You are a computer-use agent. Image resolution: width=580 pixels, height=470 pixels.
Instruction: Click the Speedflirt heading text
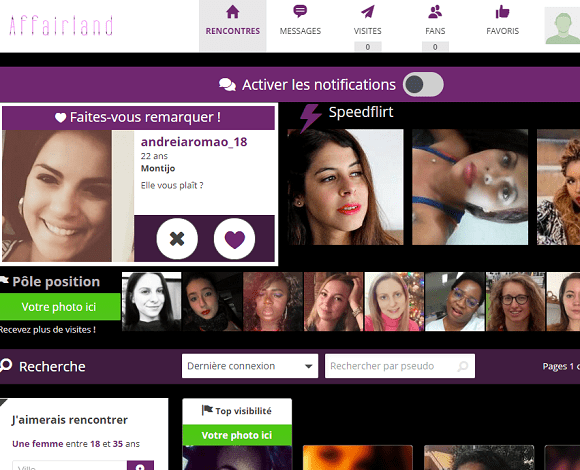pos(361,112)
